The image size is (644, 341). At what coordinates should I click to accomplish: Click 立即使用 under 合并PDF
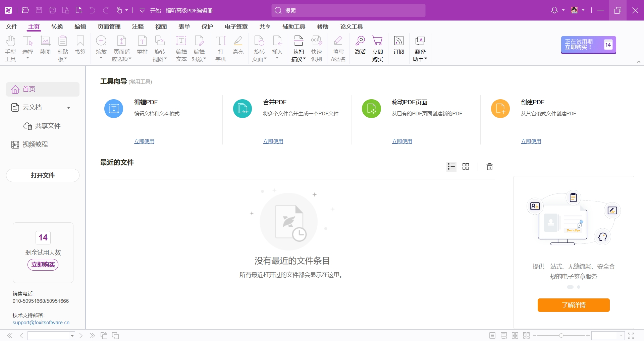point(273,141)
